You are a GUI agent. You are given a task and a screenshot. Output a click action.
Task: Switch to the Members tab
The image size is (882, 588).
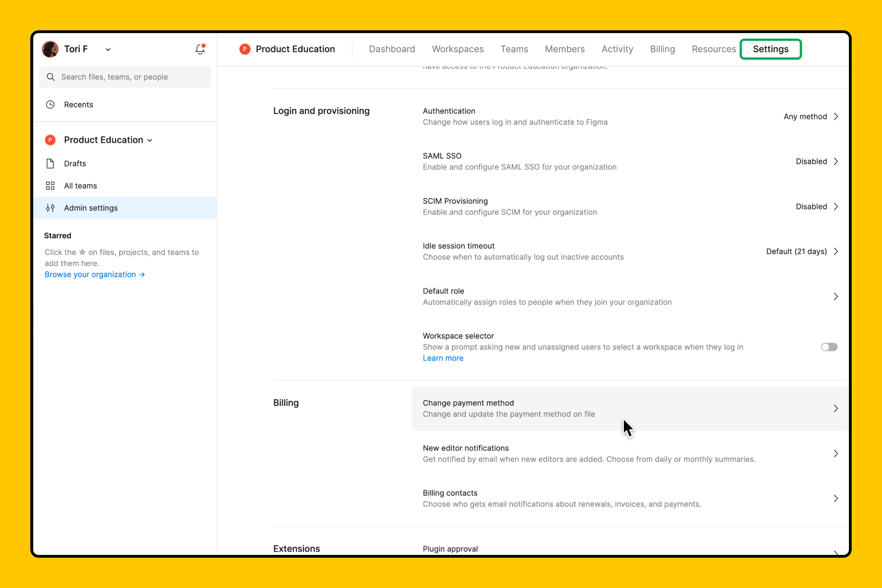[x=565, y=49]
